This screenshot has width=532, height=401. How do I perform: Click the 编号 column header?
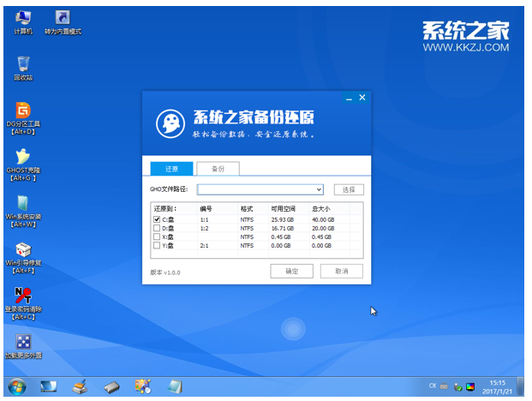[x=218, y=209]
